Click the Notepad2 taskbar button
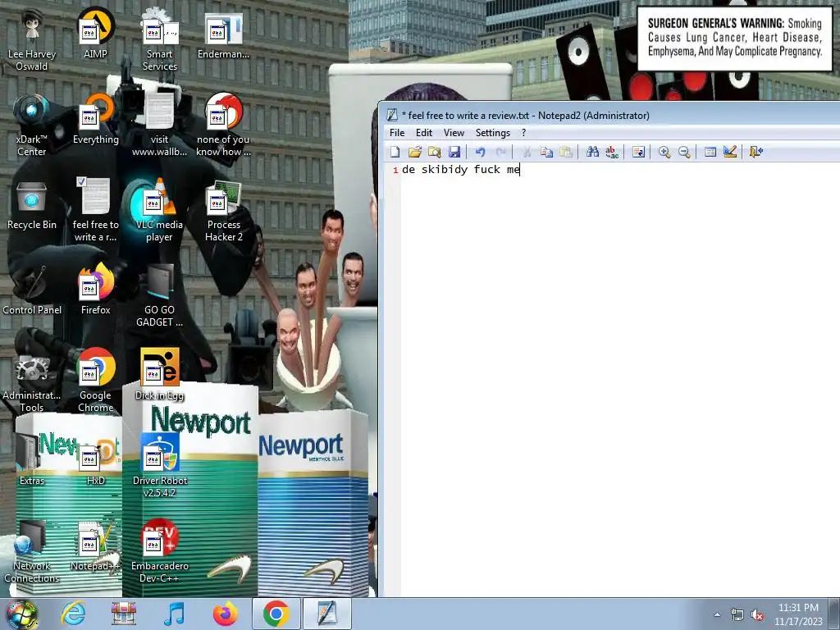This screenshot has width=840, height=630. 327,614
